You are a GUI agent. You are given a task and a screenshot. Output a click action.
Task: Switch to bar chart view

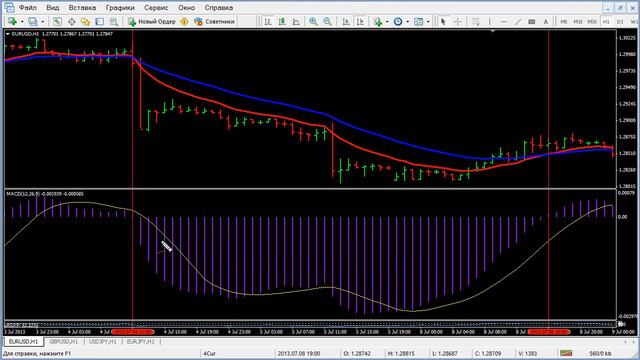[268, 22]
